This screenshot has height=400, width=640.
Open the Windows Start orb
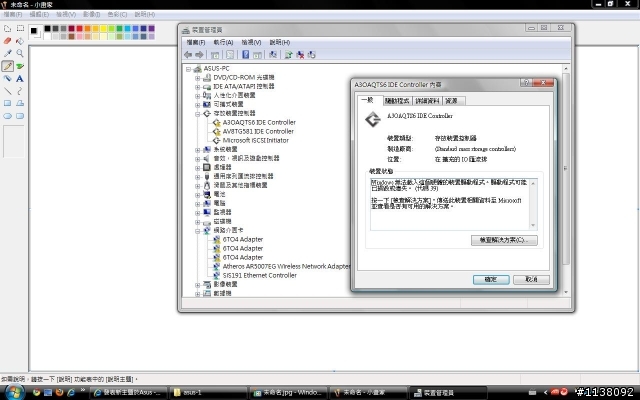(14, 392)
